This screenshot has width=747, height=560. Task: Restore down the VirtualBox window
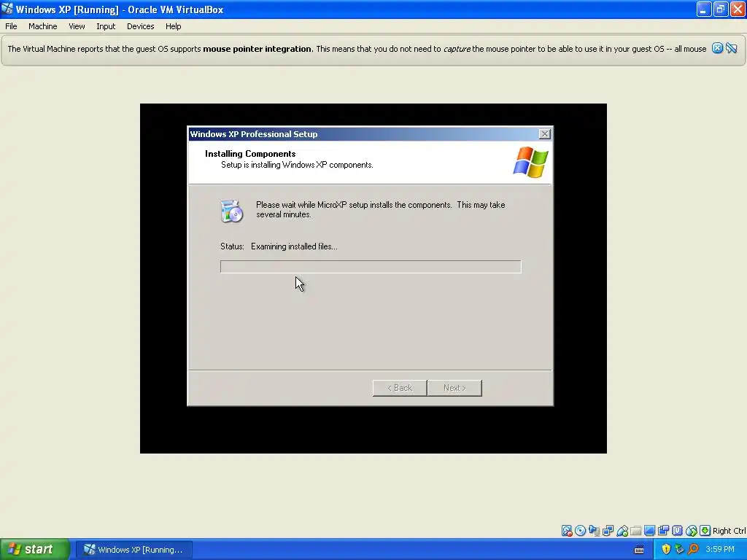click(x=721, y=9)
